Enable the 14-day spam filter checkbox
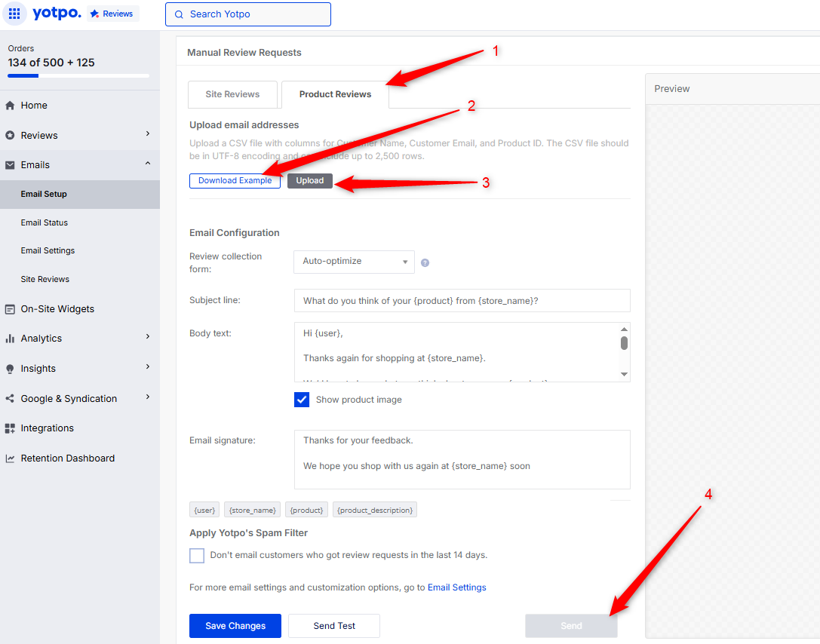The width and height of the screenshot is (820, 644). point(197,555)
